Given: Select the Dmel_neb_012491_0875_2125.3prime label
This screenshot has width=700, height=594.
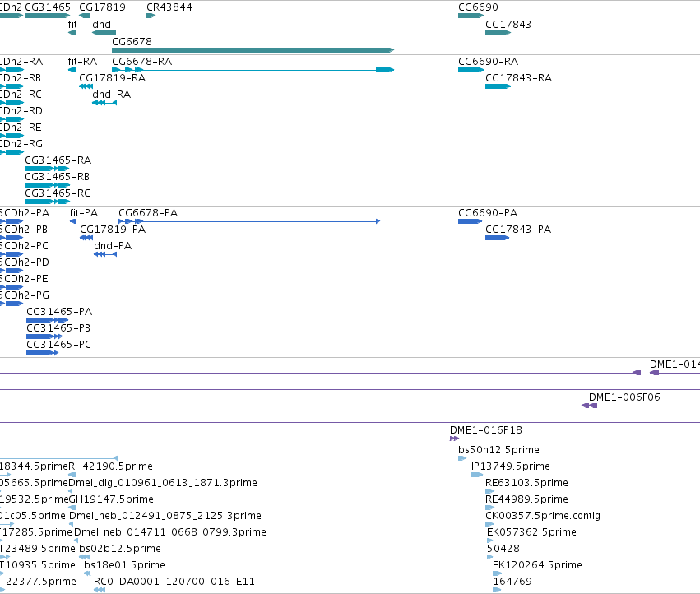Looking at the screenshot, I should (x=165, y=515).
